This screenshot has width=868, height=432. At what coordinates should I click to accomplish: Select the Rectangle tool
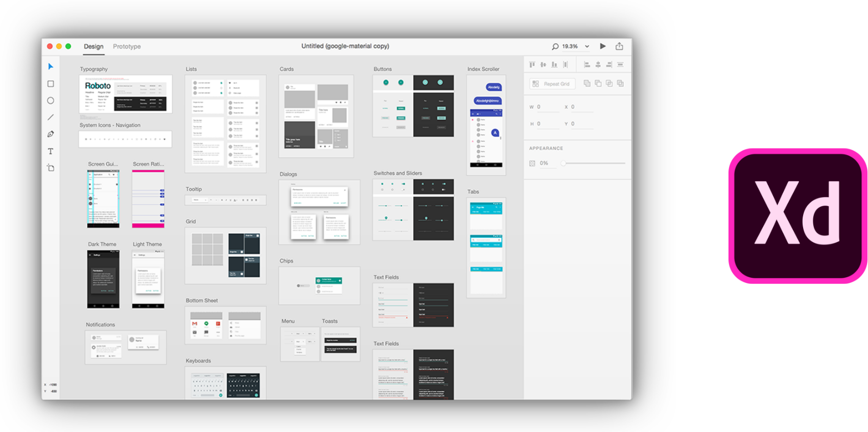tap(51, 84)
